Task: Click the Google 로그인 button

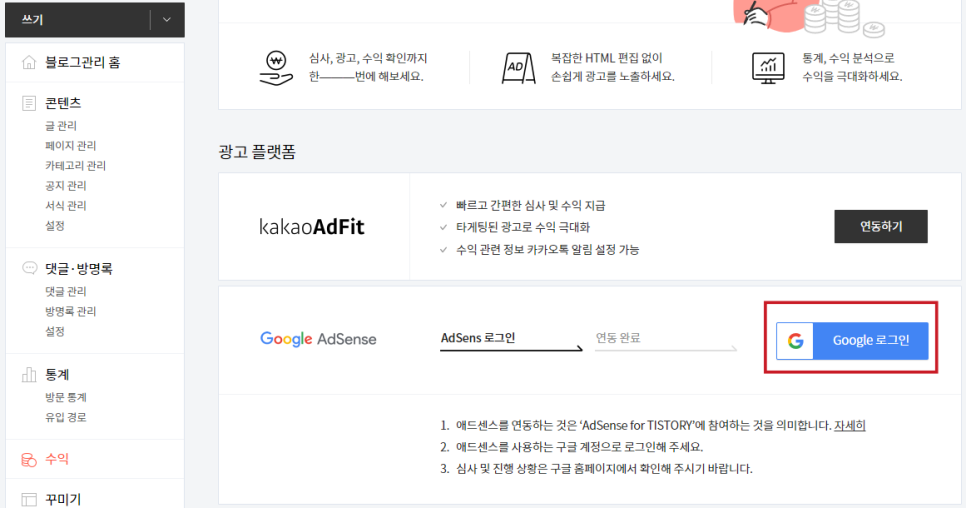Action: coord(852,341)
